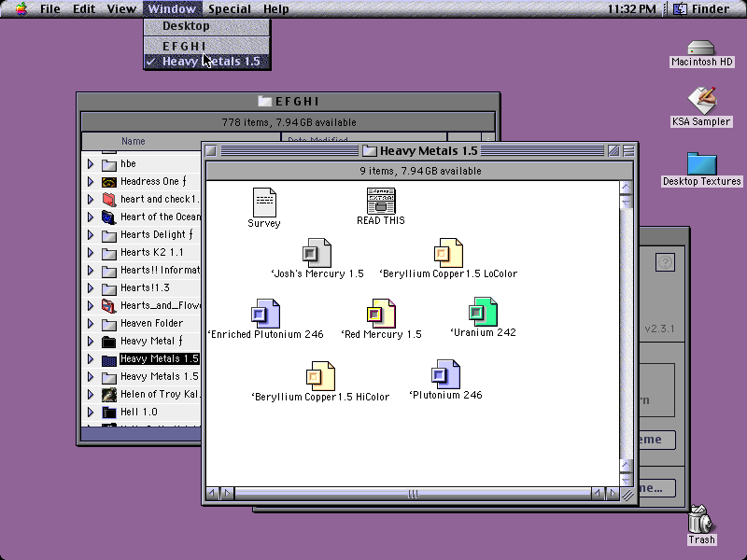Viewport: 747px width, 560px height.
Task: Close the open Window menu via its title
Action: pos(172,8)
